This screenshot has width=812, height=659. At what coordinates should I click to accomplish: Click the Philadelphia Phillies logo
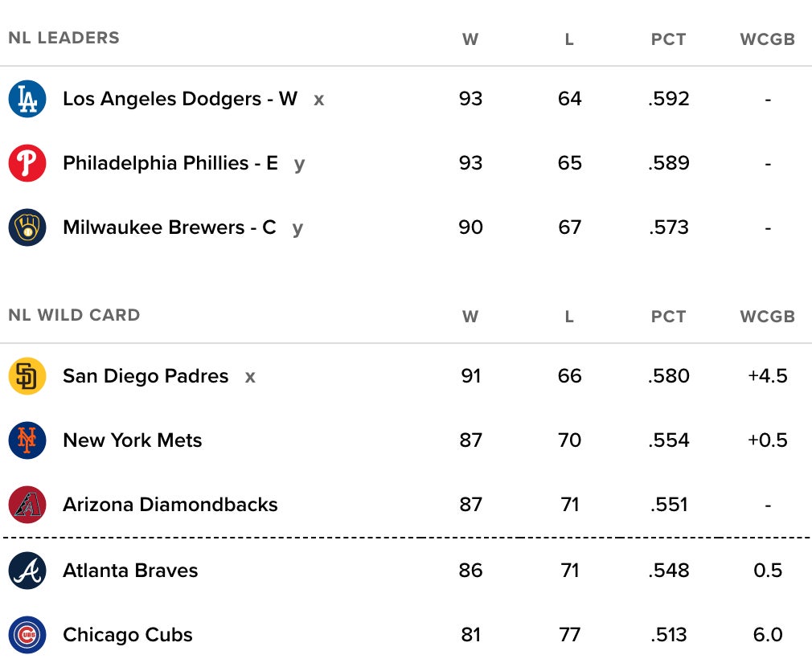click(x=27, y=163)
